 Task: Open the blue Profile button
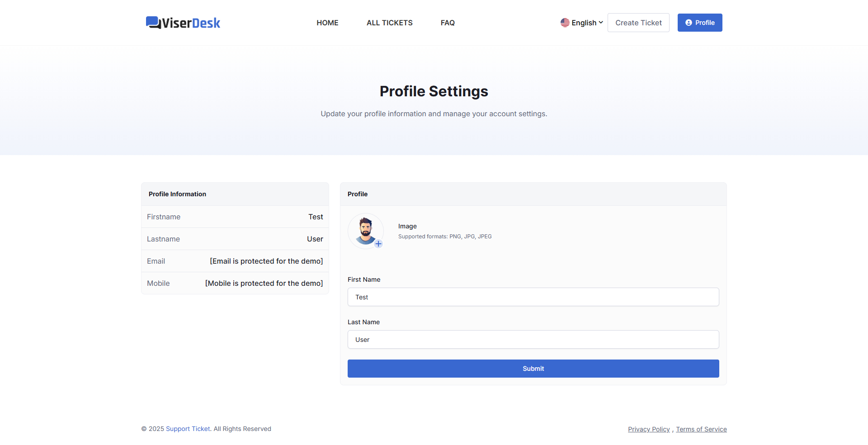pos(699,23)
